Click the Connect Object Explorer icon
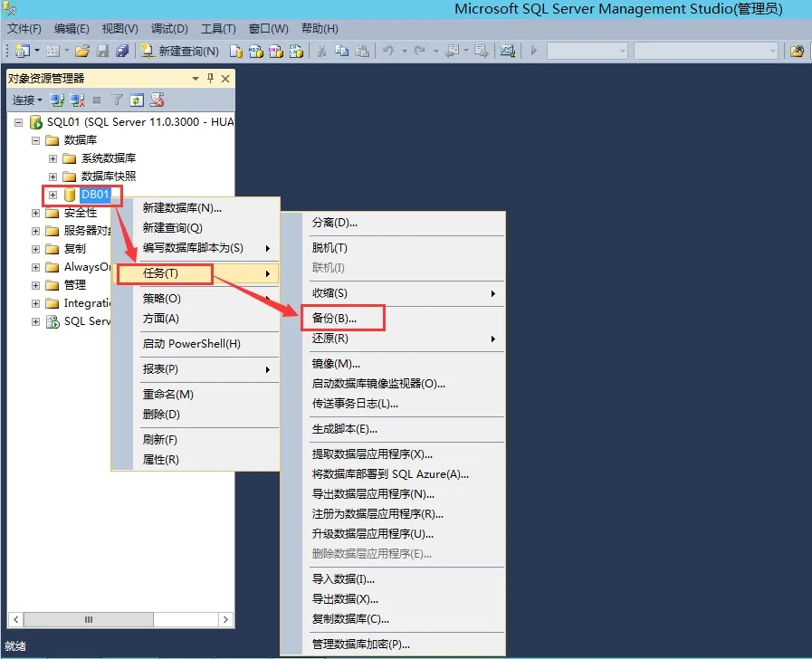Image resolution: width=812 pixels, height=659 pixels. click(x=57, y=100)
